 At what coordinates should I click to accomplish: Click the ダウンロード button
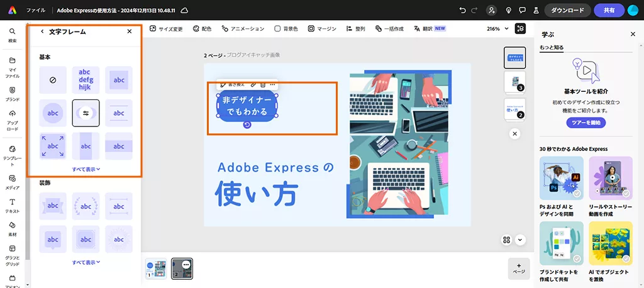pyautogui.click(x=568, y=10)
